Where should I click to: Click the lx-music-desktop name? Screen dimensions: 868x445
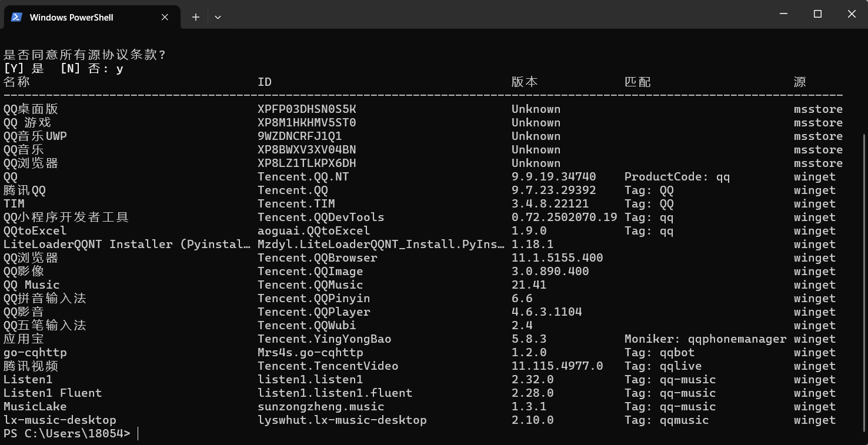click(x=60, y=420)
